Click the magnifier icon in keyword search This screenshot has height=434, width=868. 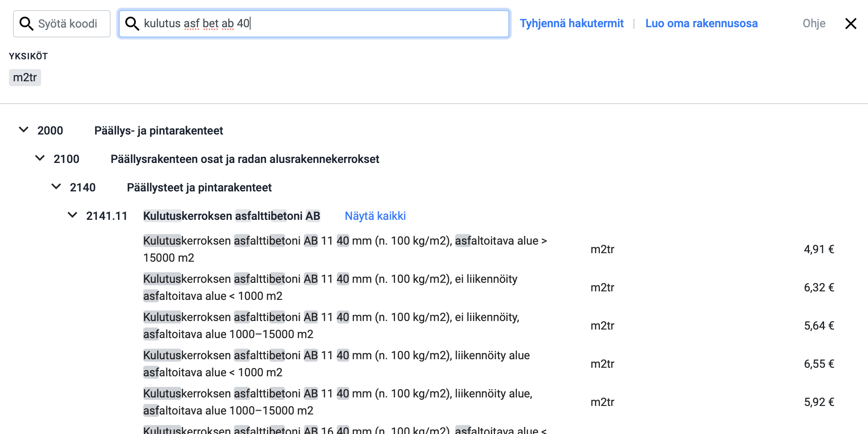132,24
